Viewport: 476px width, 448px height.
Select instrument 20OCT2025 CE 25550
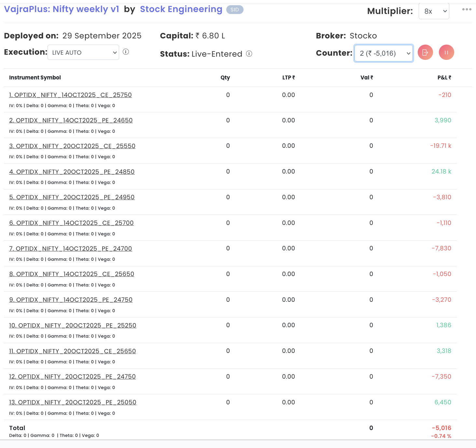coord(72,146)
